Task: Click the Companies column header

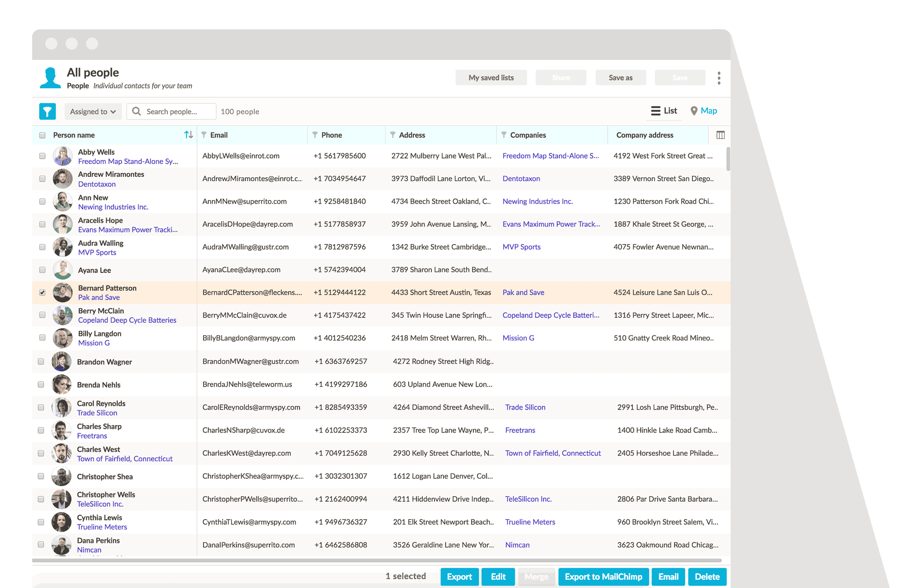Action: point(528,135)
